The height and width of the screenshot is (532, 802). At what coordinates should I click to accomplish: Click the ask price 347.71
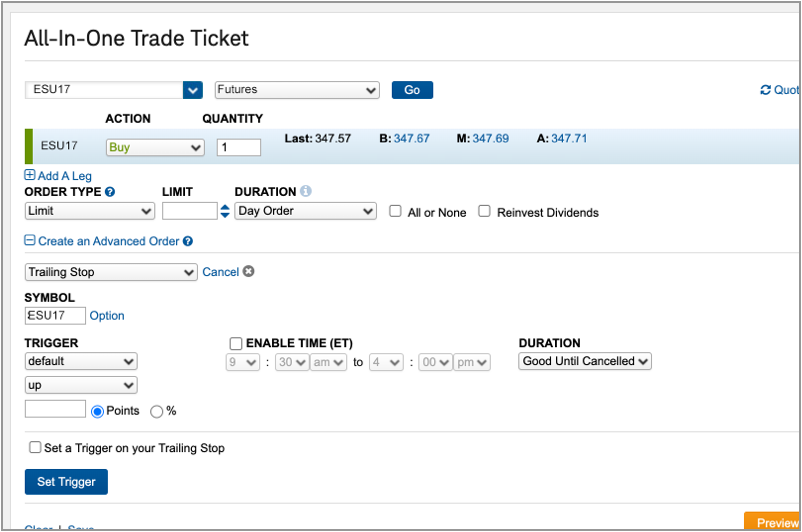pos(569,139)
